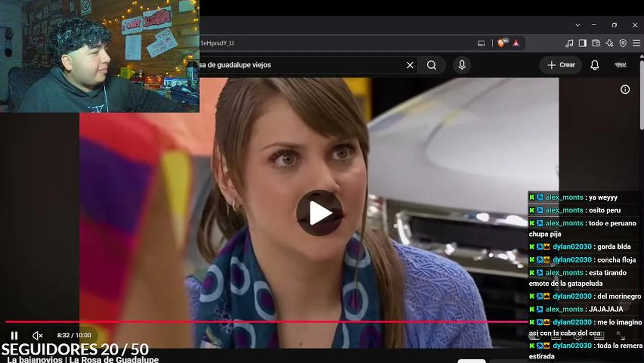Viewport: 644px width, 363px height.
Task: Restore down the browser window
Action: pos(614,25)
